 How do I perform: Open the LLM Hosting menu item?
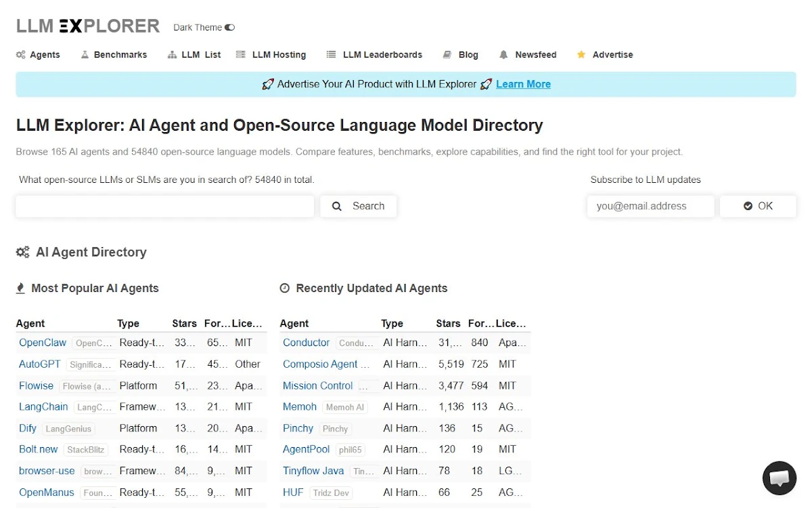[x=271, y=55]
